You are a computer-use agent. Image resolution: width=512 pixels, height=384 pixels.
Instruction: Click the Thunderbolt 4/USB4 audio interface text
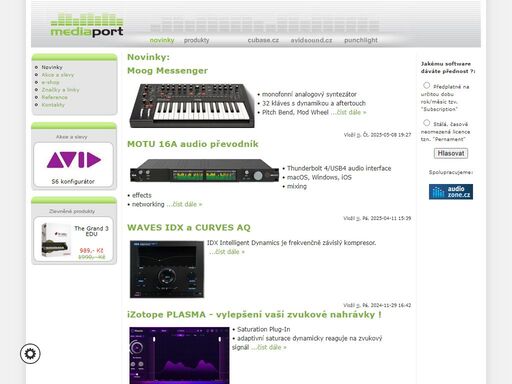point(339,168)
